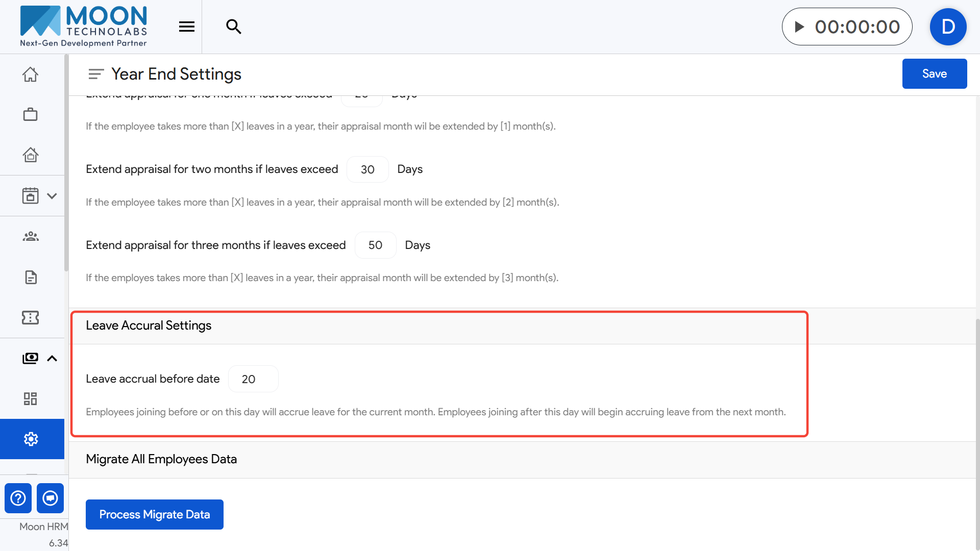Open the work-from-home house icon
Screen dimensions: 980x551
31,155
